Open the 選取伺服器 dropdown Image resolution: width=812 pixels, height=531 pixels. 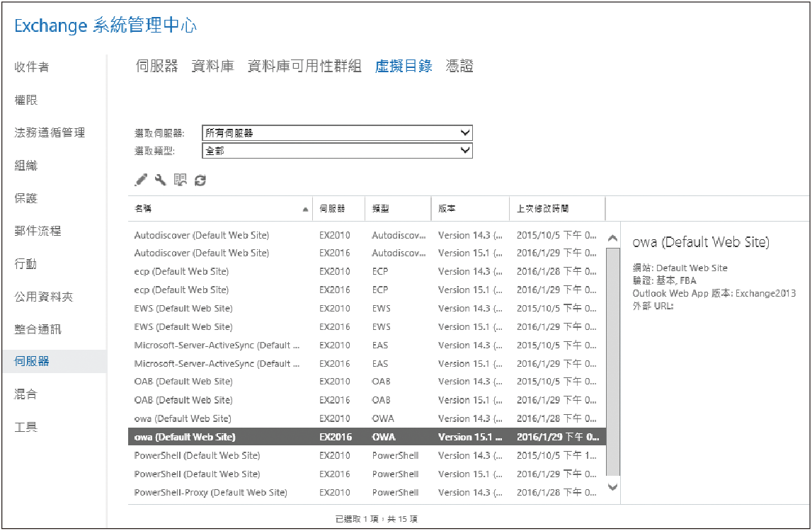(x=337, y=132)
